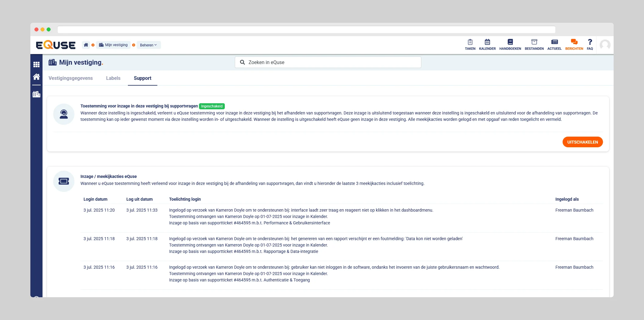Click the home breadcrumb icon
The height and width of the screenshot is (320, 644).
tap(86, 45)
